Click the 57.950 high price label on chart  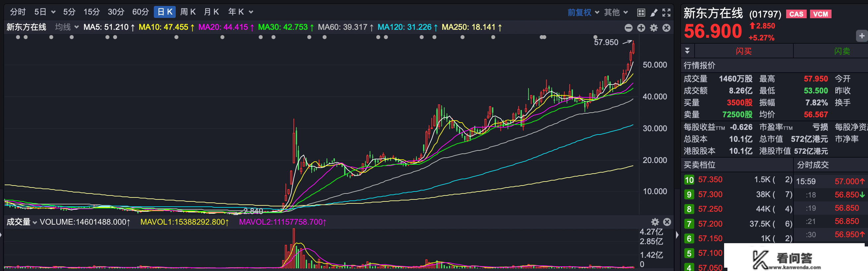606,42
